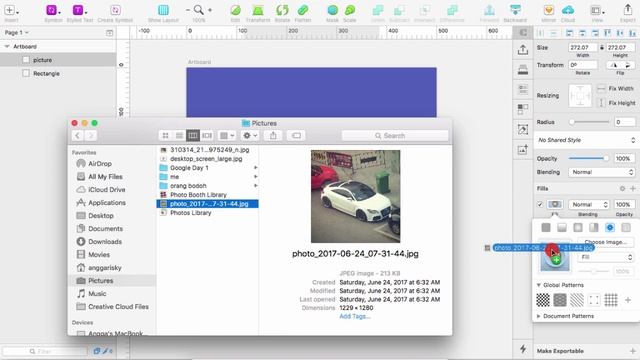The image size is (640, 360).
Task: Click Make Exportable at the bottom
Action: (x=560, y=351)
